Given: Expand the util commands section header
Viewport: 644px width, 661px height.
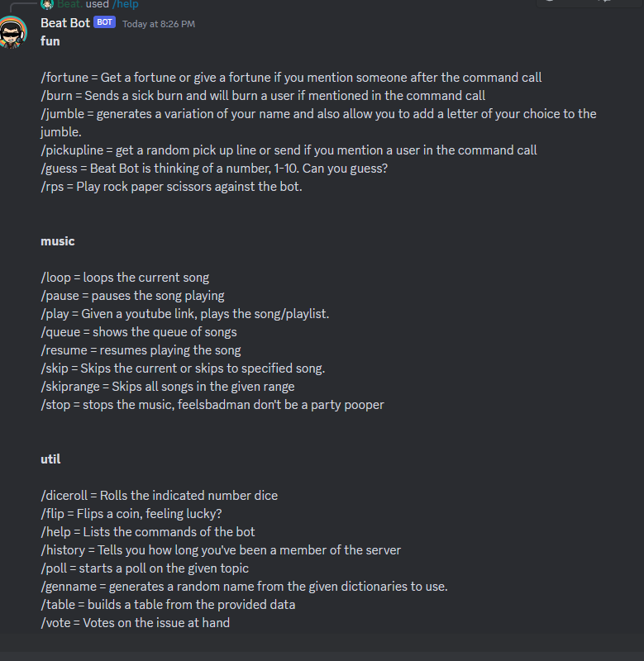Looking at the screenshot, I should tap(50, 459).
